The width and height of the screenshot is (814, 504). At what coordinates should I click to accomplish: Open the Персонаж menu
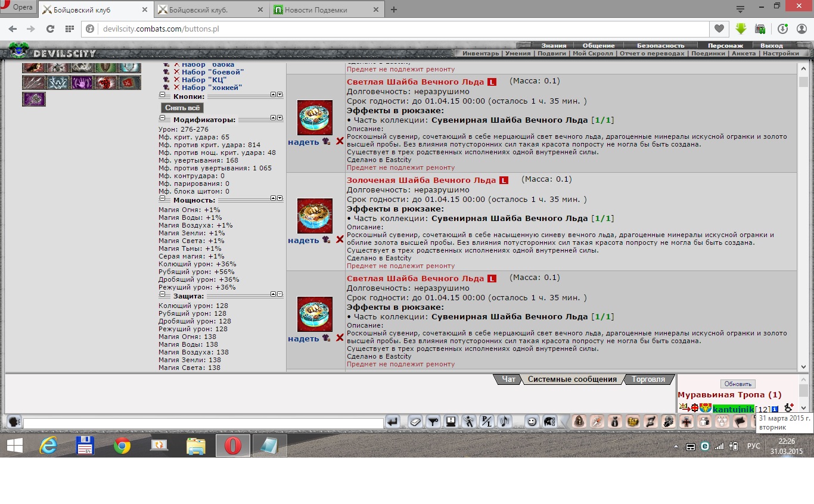coord(725,45)
